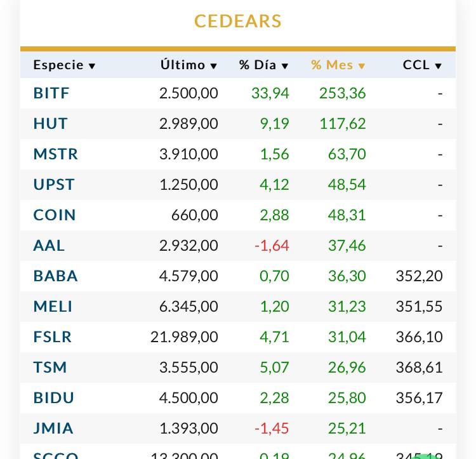Open the JMIA ticker link

coord(53,429)
